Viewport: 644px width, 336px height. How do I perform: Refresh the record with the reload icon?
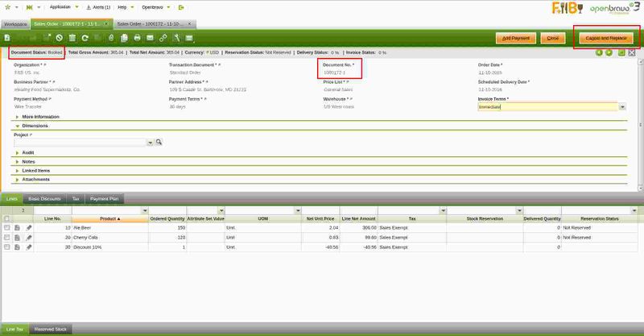tap(85, 38)
